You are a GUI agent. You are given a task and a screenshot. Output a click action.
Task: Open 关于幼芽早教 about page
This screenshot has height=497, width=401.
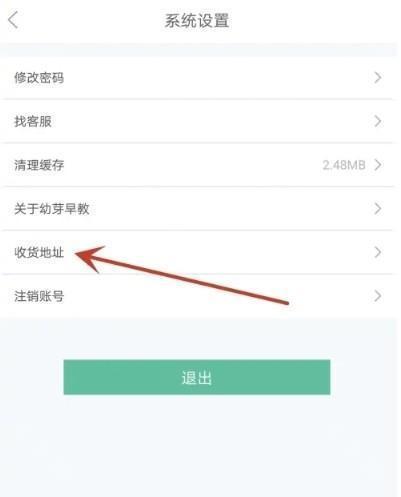pos(197,209)
